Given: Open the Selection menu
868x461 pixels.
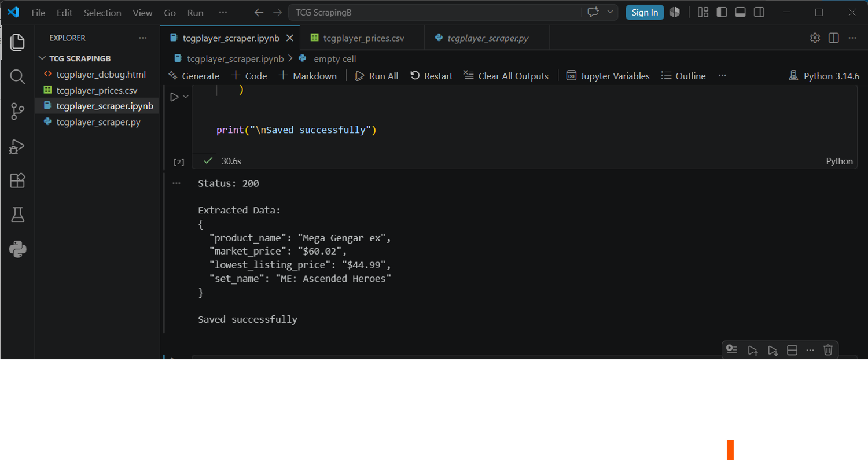Looking at the screenshot, I should (102, 12).
